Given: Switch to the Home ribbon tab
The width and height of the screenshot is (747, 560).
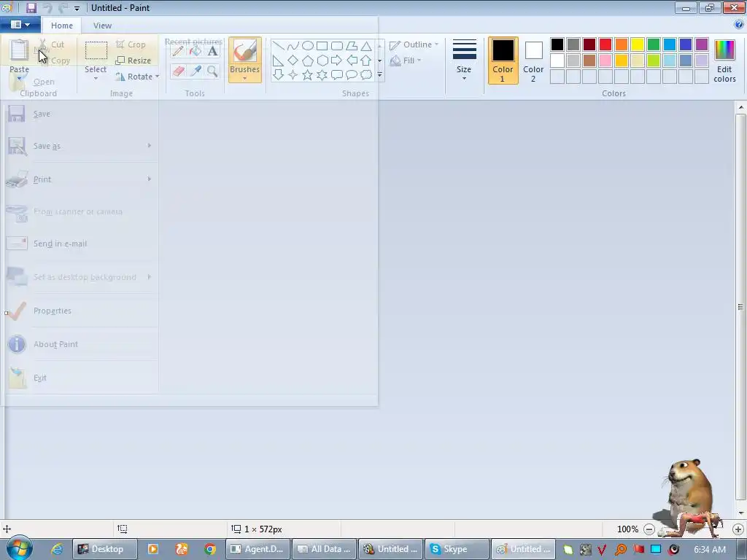Looking at the screenshot, I should 62,26.
